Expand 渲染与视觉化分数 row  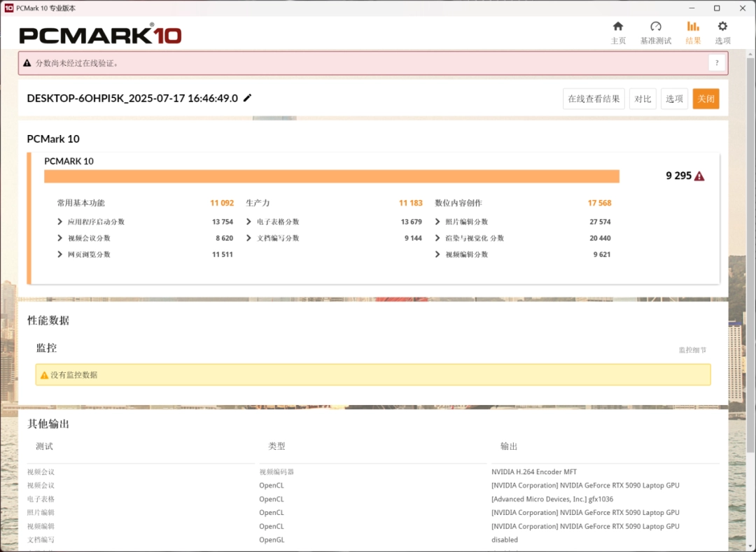437,238
